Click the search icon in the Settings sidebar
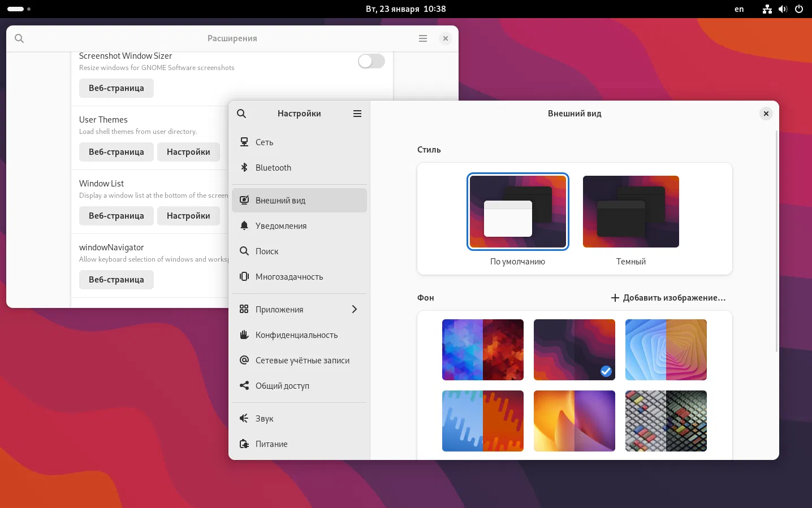This screenshot has width=812, height=508. point(241,114)
